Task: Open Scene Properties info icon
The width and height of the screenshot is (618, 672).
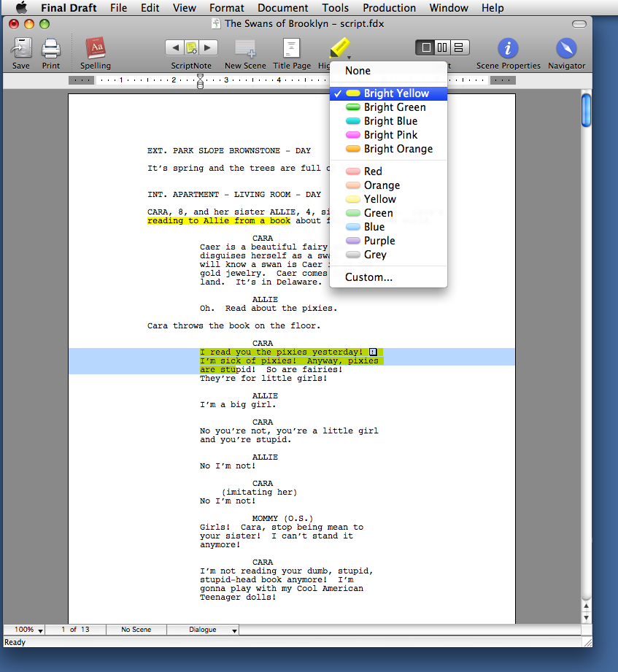Action: point(508,48)
